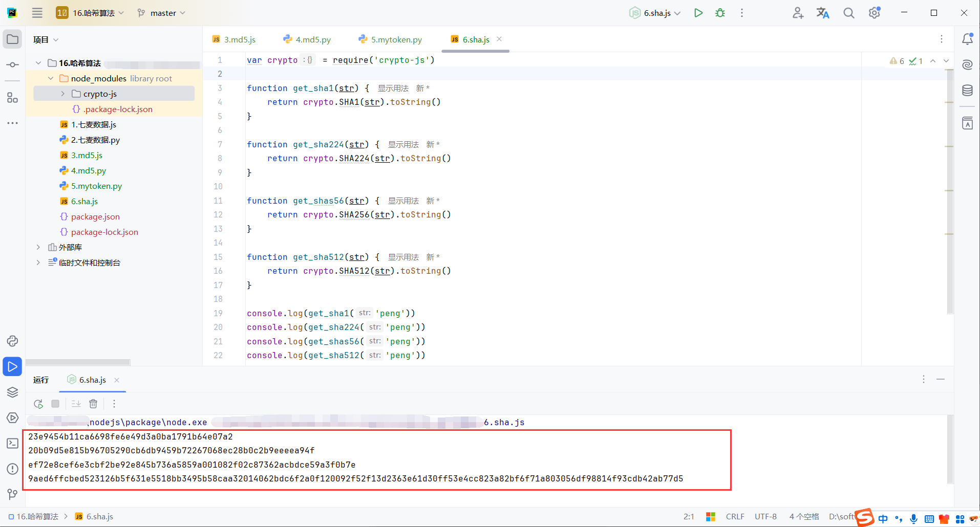
Task: Close the 6.sha.js run tab
Action: [x=117, y=380]
